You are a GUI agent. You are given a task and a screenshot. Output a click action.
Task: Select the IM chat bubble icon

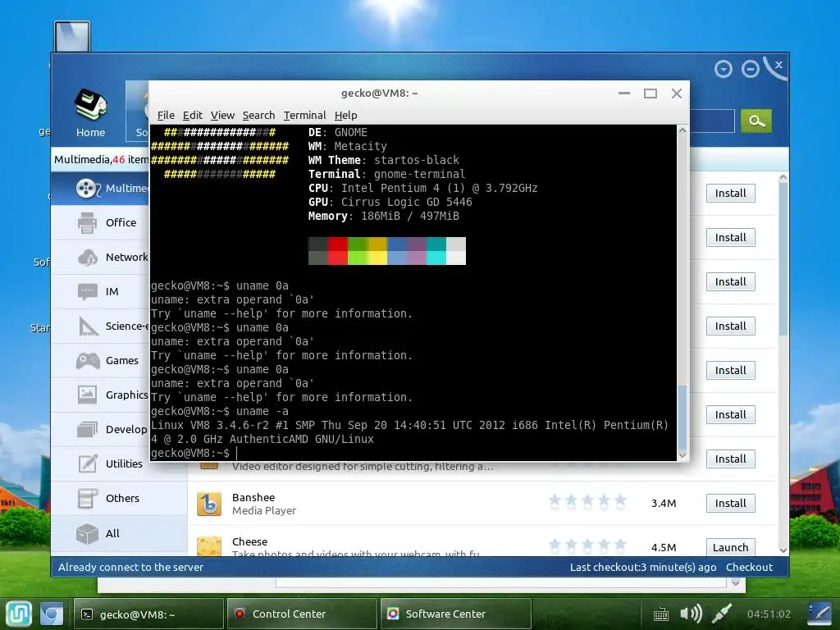coord(87,291)
